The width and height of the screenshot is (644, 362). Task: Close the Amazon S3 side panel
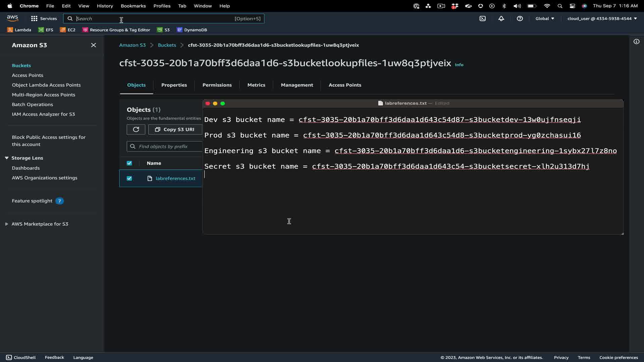pyautogui.click(x=94, y=45)
